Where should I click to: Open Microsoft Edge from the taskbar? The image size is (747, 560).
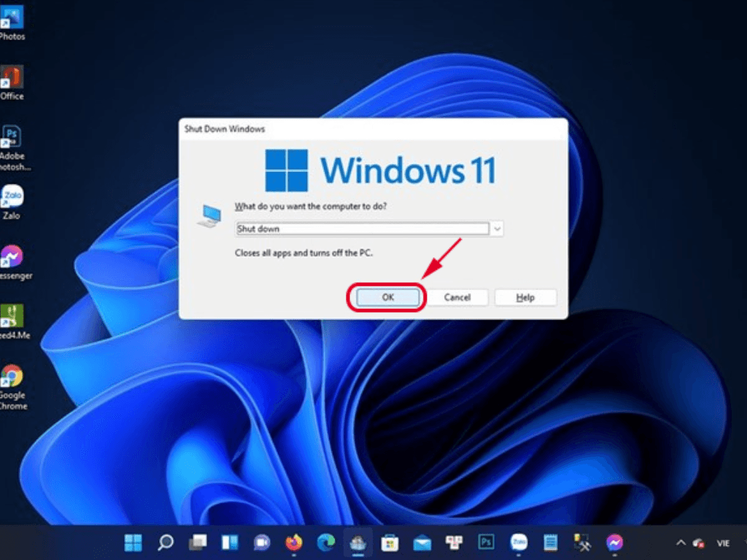[x=325, y=542]
